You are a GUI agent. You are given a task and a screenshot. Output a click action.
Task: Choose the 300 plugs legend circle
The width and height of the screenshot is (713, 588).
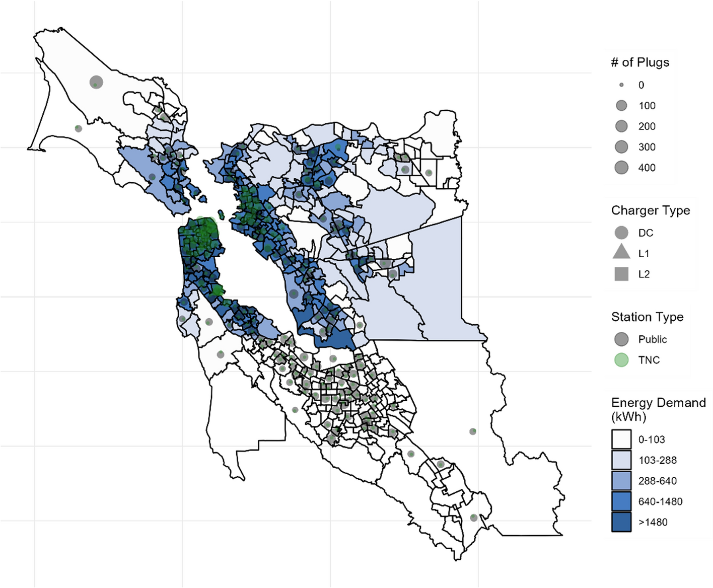coord(621,147)
